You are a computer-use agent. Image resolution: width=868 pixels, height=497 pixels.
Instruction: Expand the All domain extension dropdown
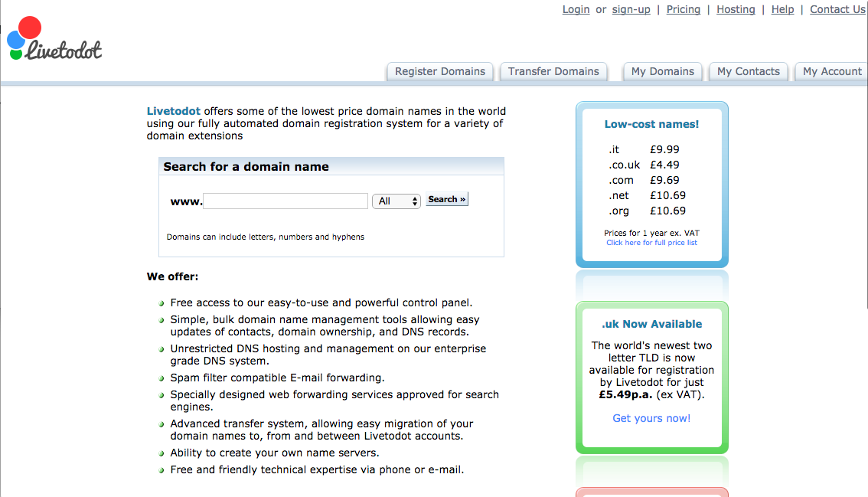click(396, 201)
